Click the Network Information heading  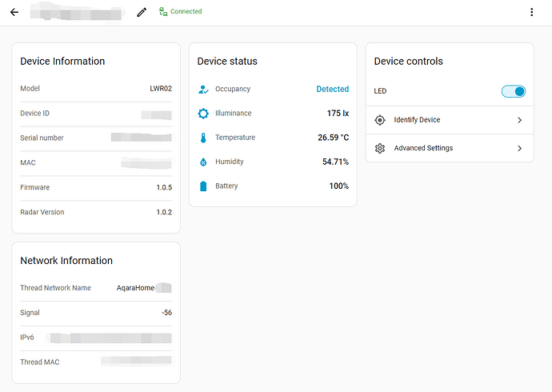[66, 261]
